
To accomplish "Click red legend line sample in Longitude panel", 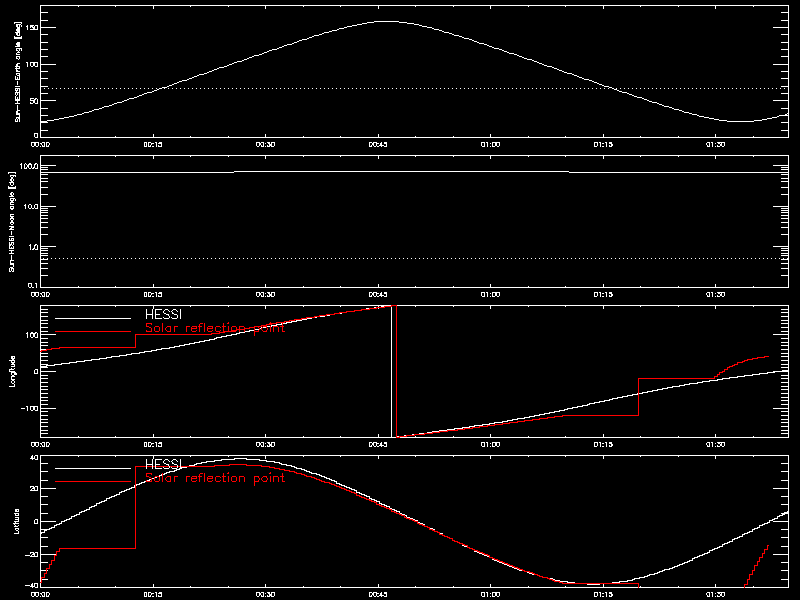I will point(93,332).
